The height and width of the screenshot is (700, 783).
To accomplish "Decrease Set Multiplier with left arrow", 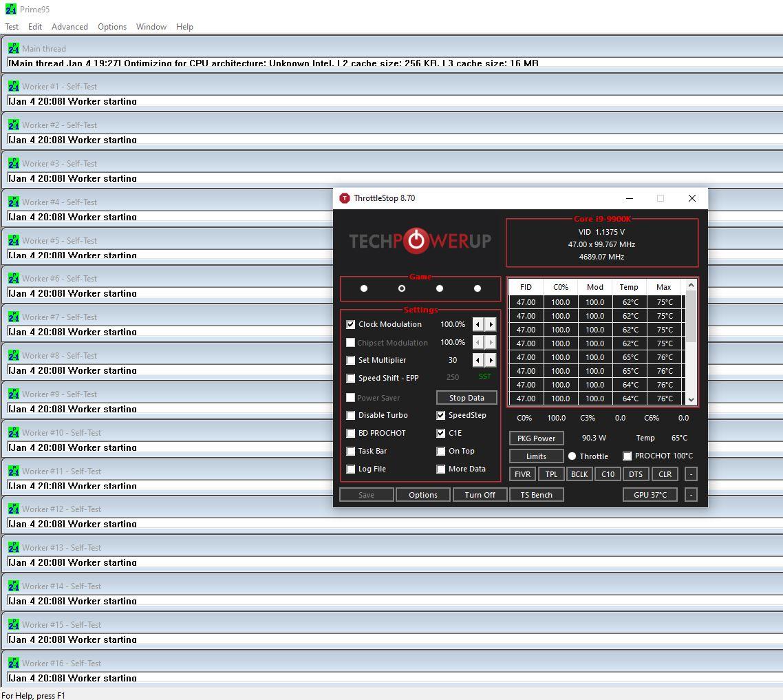I will tap(478, 360).
